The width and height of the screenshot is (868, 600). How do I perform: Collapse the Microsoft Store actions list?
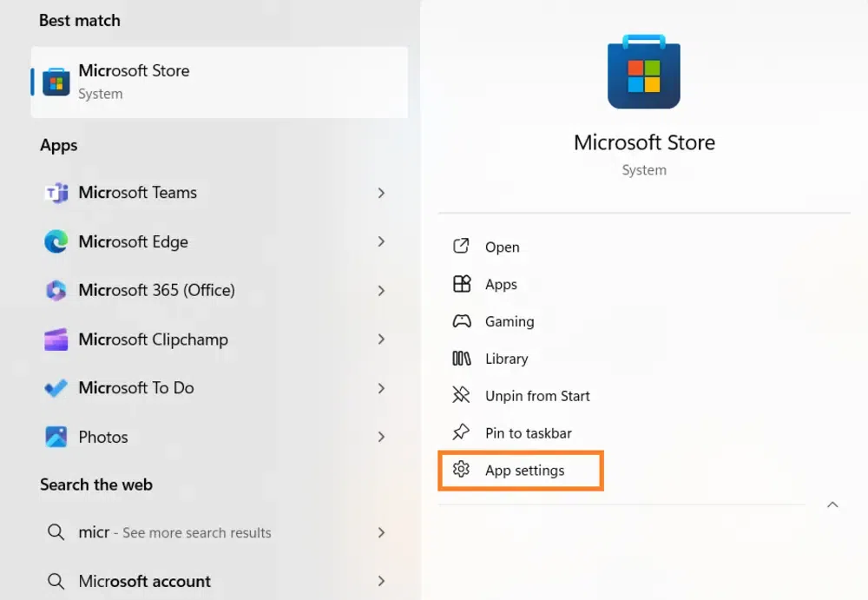click(832, 505)
